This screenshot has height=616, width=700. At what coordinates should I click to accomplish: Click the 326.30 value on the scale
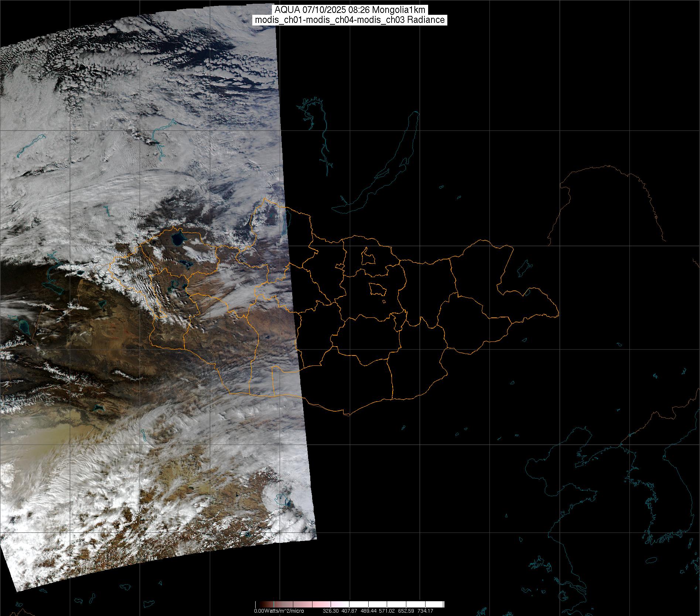point(330,611)
